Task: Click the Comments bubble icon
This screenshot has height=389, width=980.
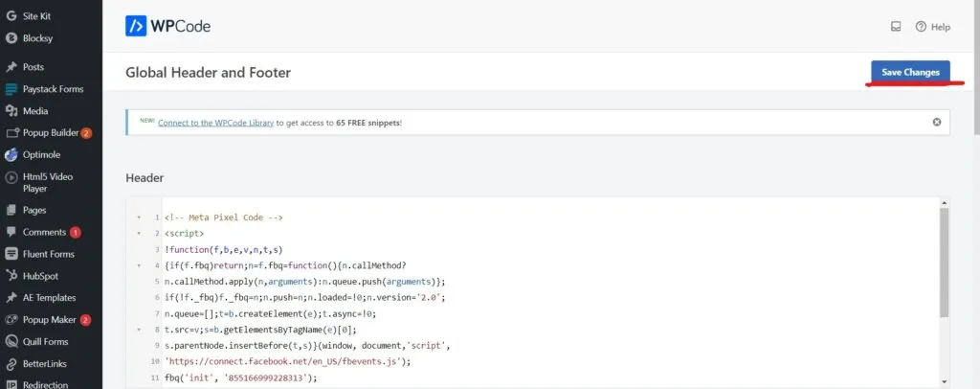Action: (11, 232)
